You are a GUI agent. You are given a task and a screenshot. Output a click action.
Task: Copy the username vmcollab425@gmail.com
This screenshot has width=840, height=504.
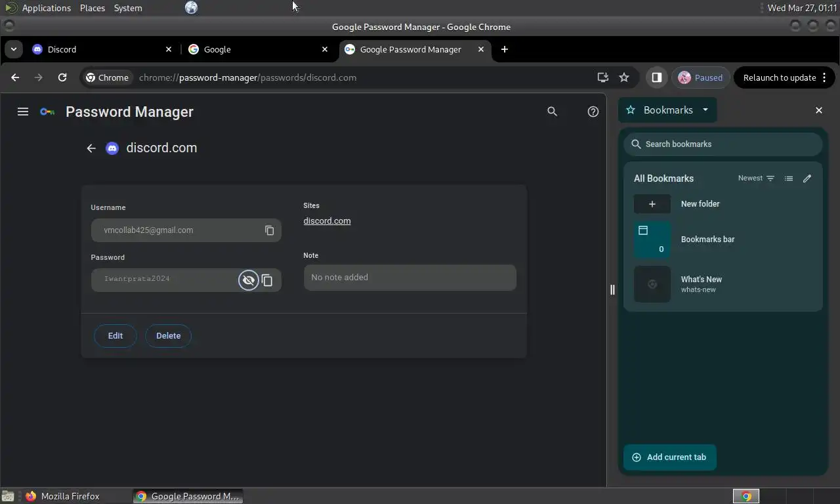(269, 230)
